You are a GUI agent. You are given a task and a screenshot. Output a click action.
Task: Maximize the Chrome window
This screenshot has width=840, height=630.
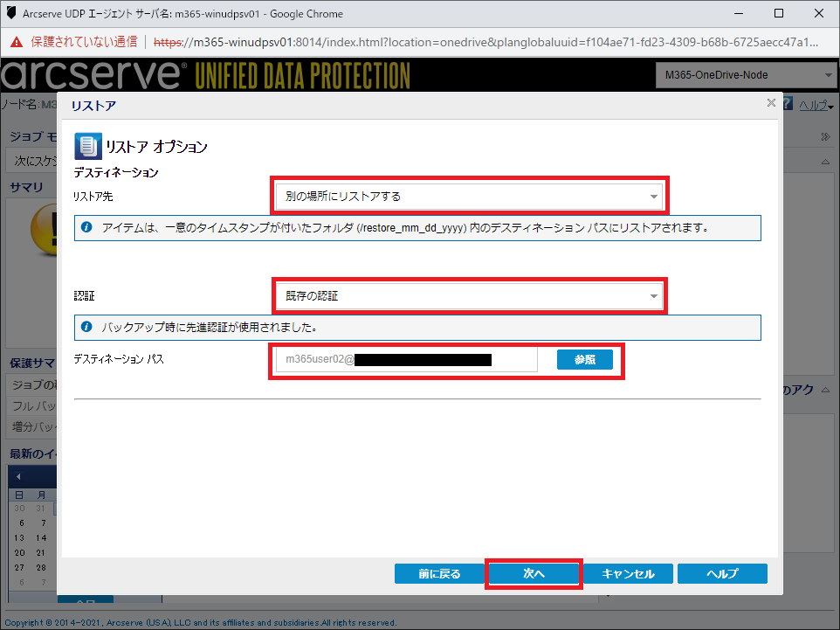(x=779, y=13)
